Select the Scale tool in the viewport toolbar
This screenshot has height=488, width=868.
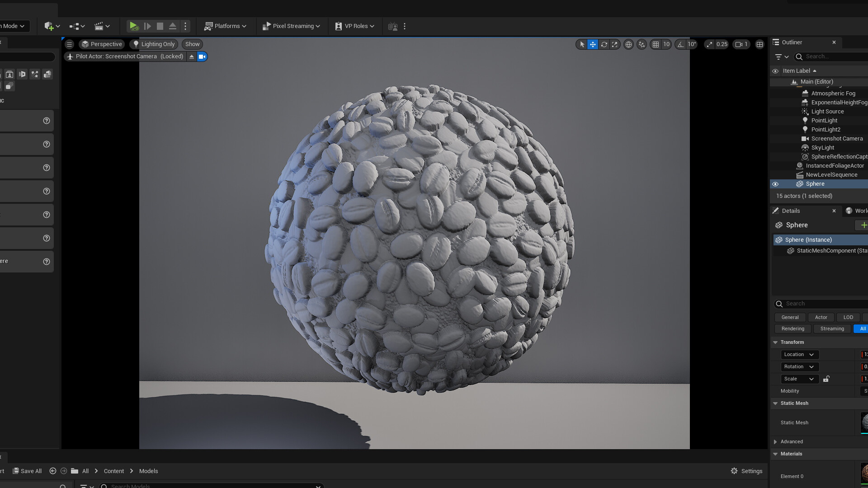[615, 44]
